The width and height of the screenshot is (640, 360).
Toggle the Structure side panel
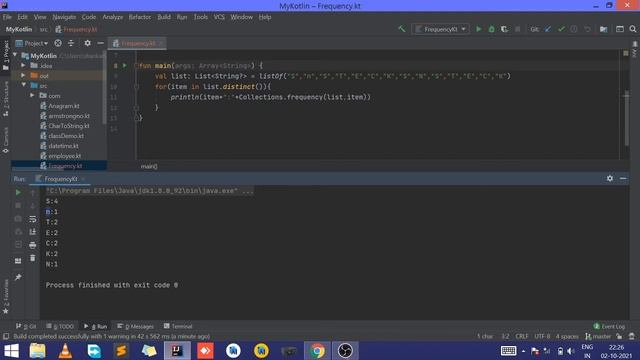tap(6, 98)
